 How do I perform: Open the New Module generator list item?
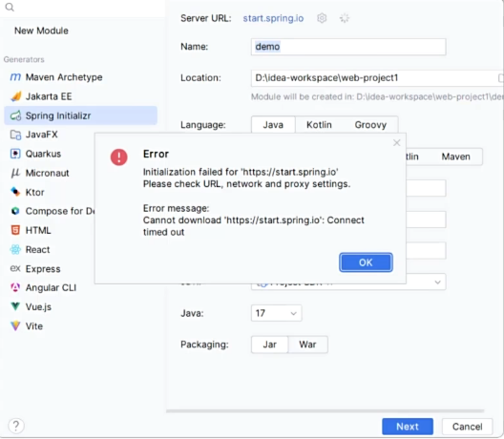[41, 31]
